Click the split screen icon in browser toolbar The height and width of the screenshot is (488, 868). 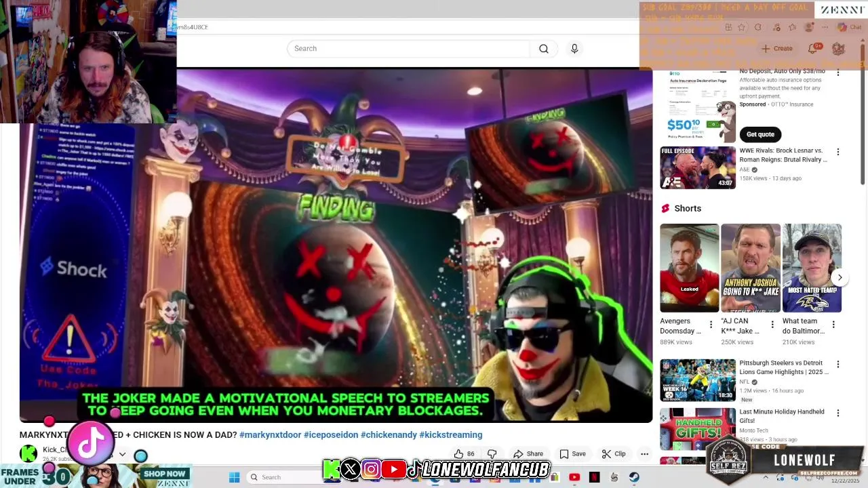[x=728, y=27]
